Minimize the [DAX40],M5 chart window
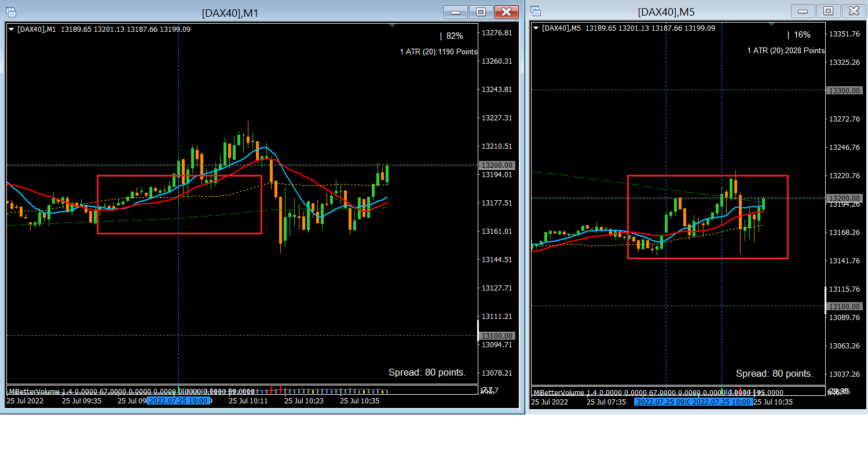Screen dimensions: 868x452 (803, 11)
